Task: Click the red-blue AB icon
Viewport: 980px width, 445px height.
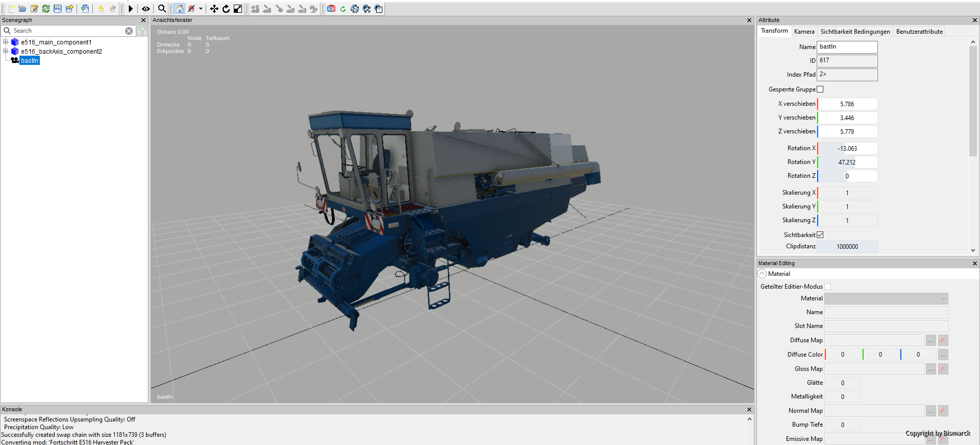Action: [x=331, y=9]
